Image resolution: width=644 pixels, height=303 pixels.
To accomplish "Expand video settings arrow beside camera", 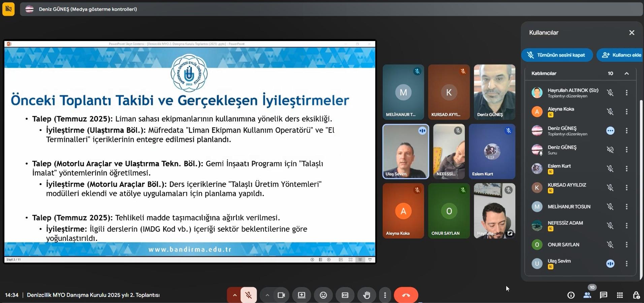I will tap(267, 295).
